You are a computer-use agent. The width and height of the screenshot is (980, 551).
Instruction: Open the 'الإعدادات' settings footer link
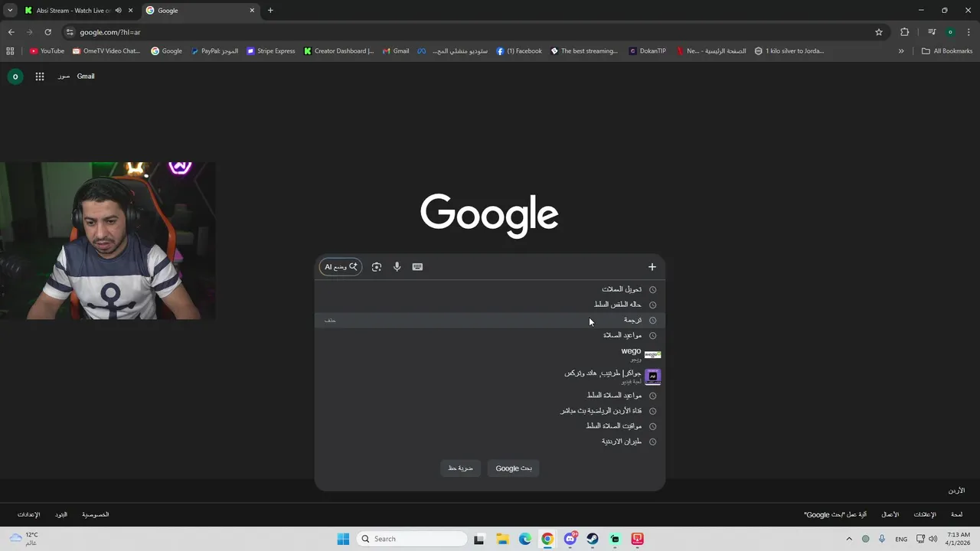click(28, 515)
